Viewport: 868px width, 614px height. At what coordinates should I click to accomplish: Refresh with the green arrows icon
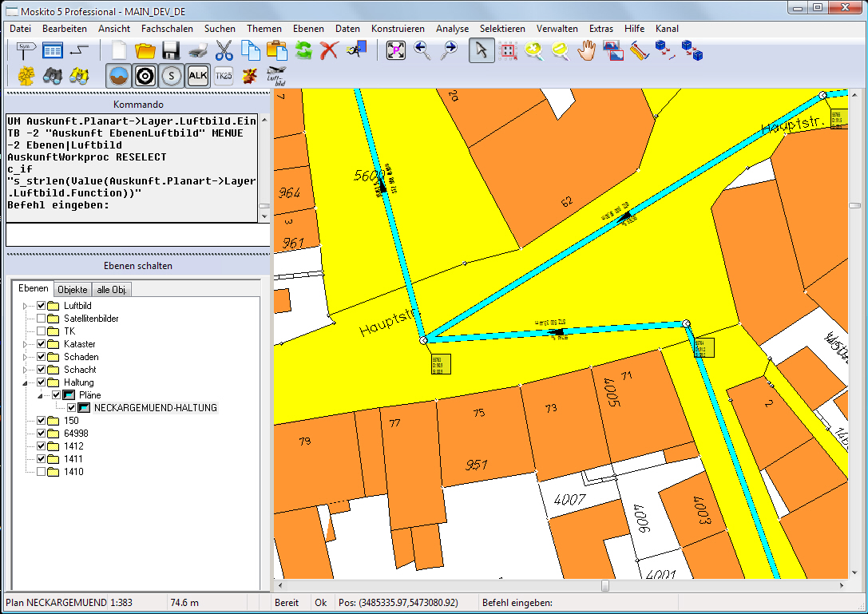pyautogui.click(x=303, y=51)
